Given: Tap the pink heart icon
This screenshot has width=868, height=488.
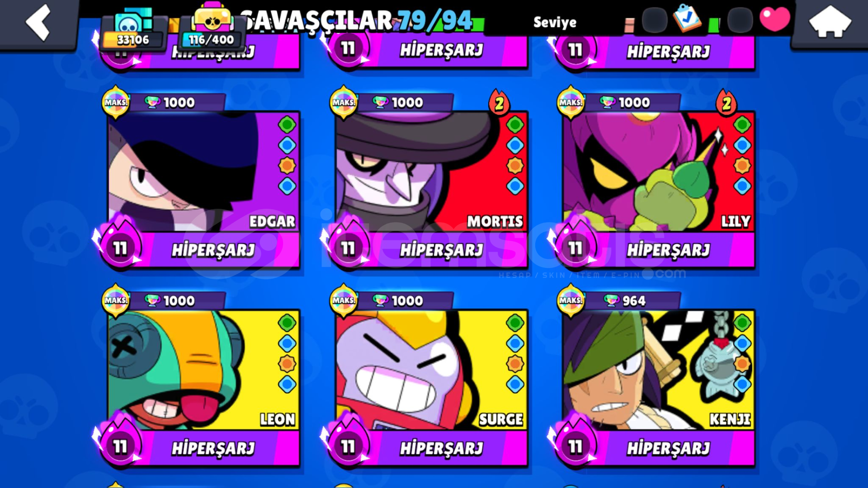Looking at the screenshot, I should 775,19.
